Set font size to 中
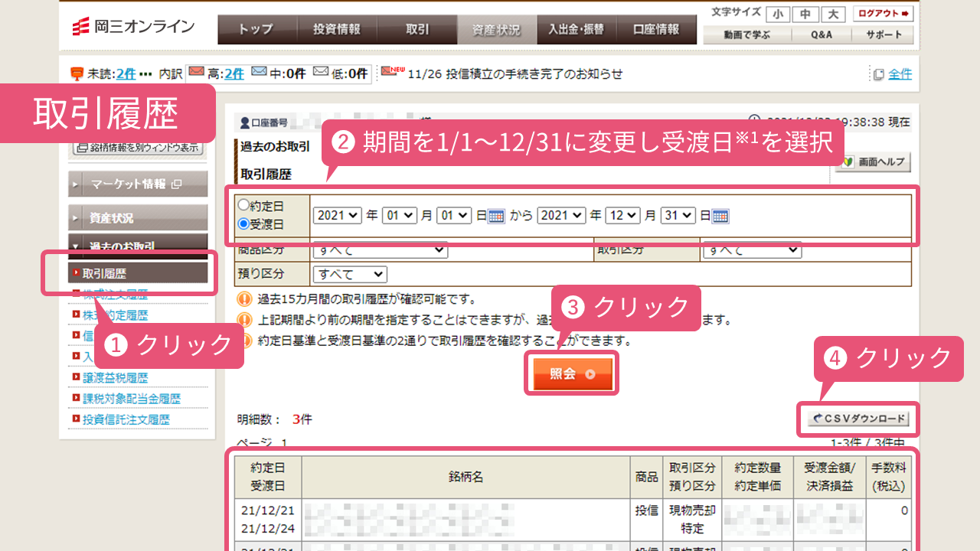The width and height of the screenshot is (980, 551). [805, 14]
